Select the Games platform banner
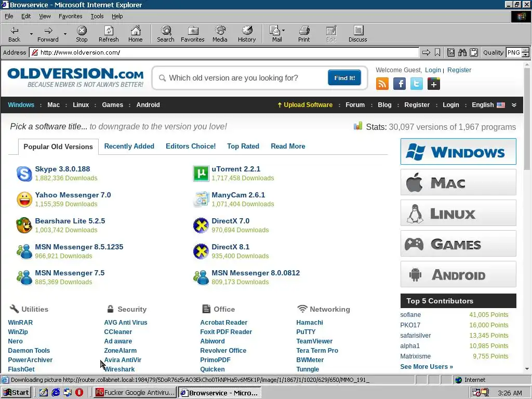This screenshot has width=532, height=399. point(458,244)
